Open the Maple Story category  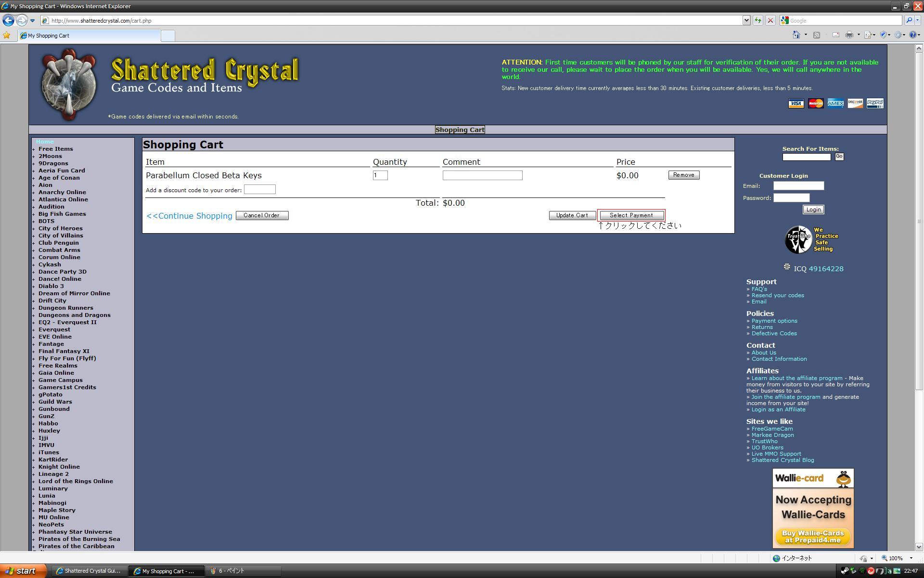pos(57,510)
